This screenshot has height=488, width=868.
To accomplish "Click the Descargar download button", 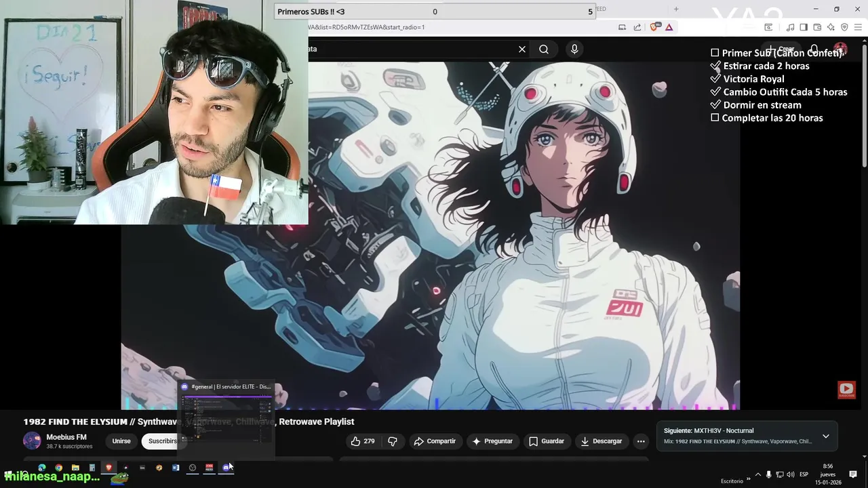I will point(601,441).
